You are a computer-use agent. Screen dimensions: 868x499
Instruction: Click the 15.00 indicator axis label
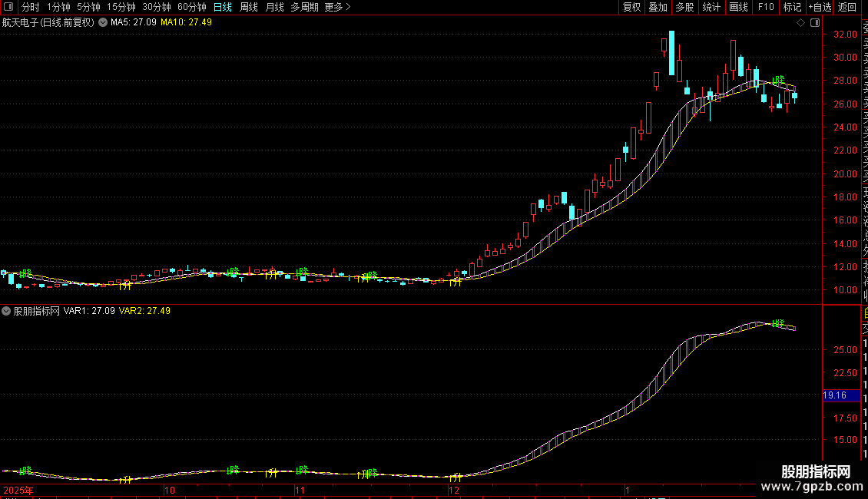[x=845, y=440]
